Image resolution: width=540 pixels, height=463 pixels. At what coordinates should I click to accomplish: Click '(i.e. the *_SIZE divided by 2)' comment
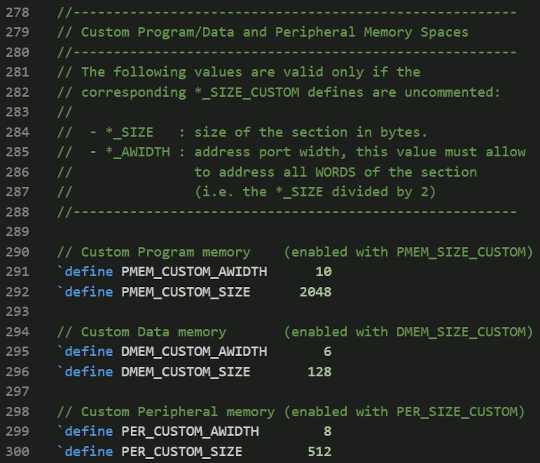coord(315,192)
